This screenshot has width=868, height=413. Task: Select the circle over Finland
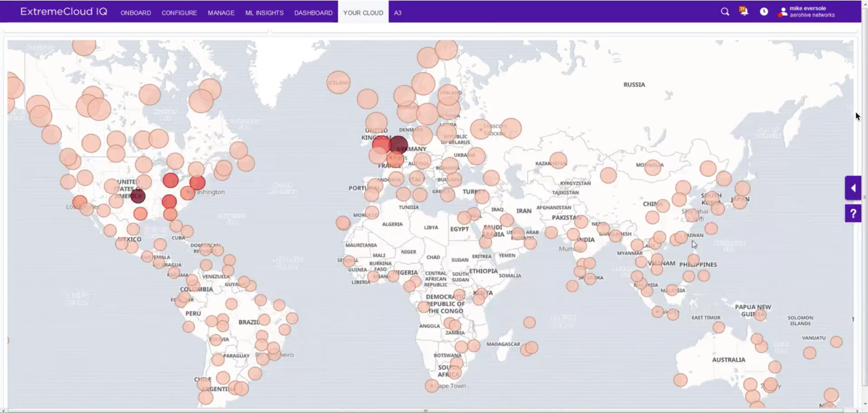pyautogui.click(x=448, y=95)
